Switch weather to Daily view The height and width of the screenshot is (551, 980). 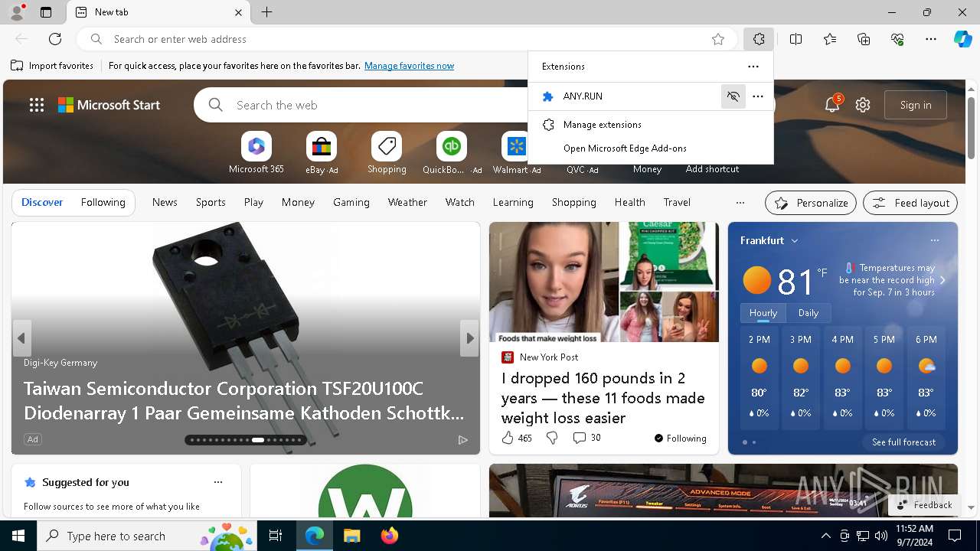tap(808, 313)
